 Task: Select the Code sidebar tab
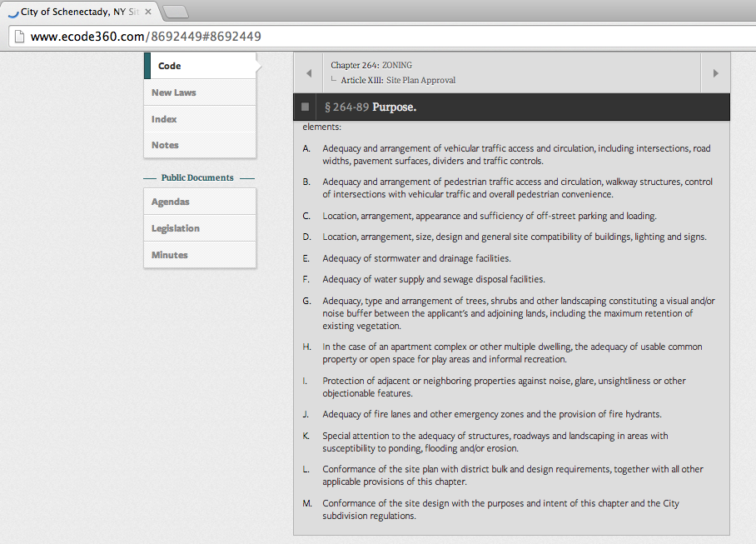coord(200,66)
